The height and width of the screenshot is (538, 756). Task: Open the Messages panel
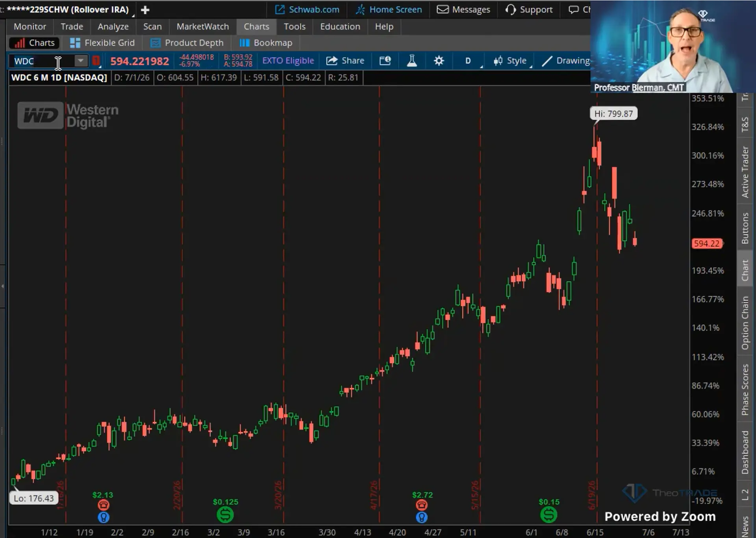[463, 9]
